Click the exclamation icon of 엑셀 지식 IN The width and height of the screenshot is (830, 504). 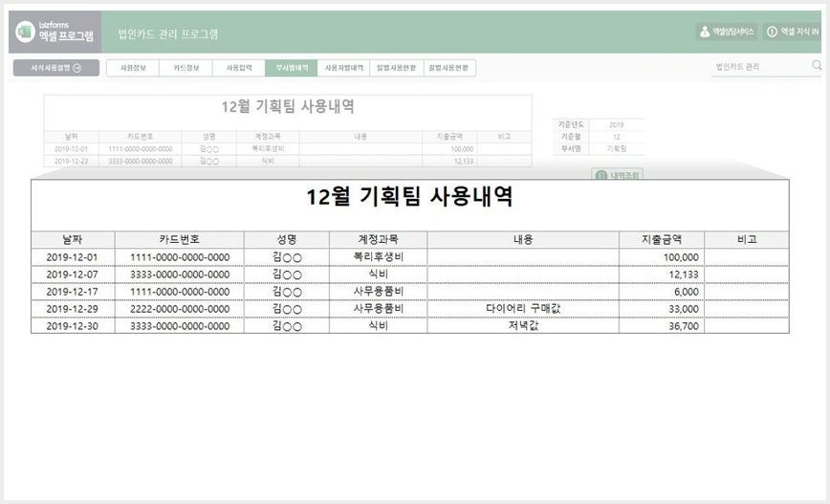tap(772, 32)
